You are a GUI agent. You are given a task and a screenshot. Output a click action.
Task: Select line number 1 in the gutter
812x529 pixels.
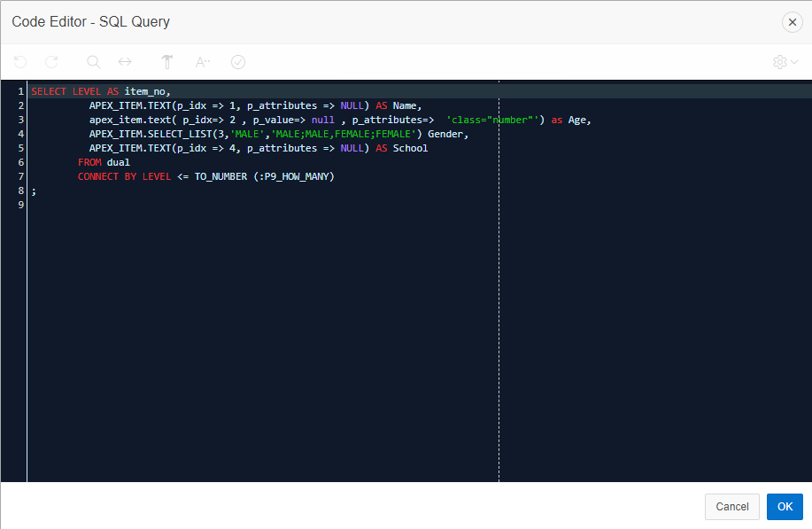(x=20, y=91)
